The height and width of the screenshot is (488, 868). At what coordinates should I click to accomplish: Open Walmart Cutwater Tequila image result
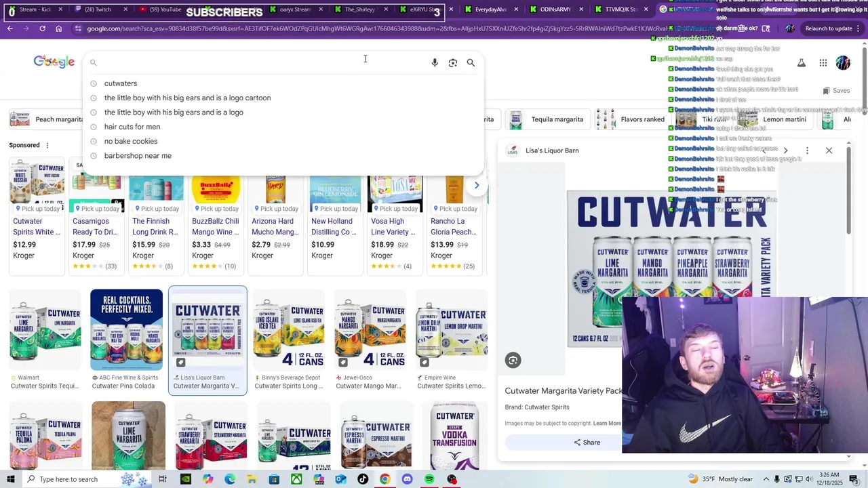tap(45, 340)
